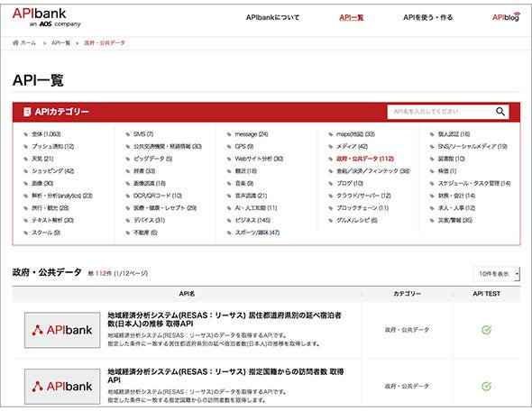The height and width of the screenshot is (411, 532).
Task: Select the デバイス (31) category
Action: click(x=150, y=220)
